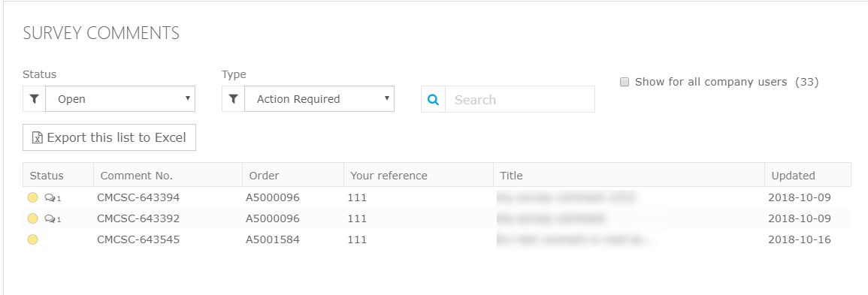The image size is (868, 295).
Task: Open comment CMCSC-643545
Action: click(x=138, y=239)
